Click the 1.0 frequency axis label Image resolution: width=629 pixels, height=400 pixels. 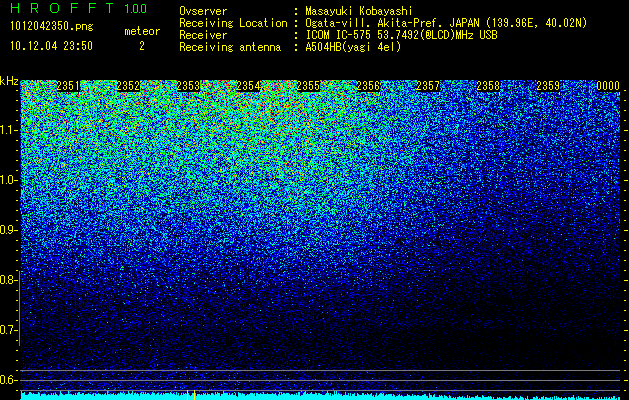point(8,181)
